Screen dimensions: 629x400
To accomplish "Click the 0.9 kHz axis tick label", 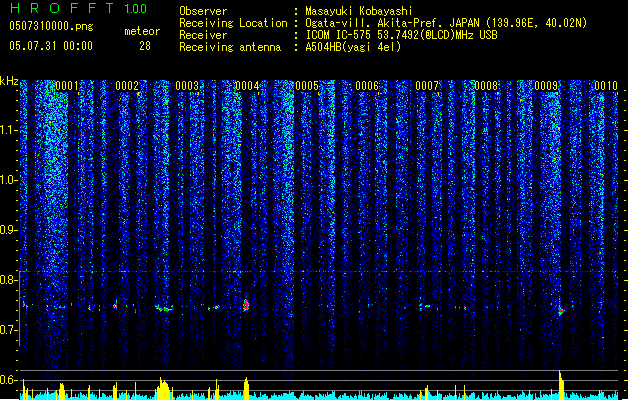I will [x=9, y=230].
